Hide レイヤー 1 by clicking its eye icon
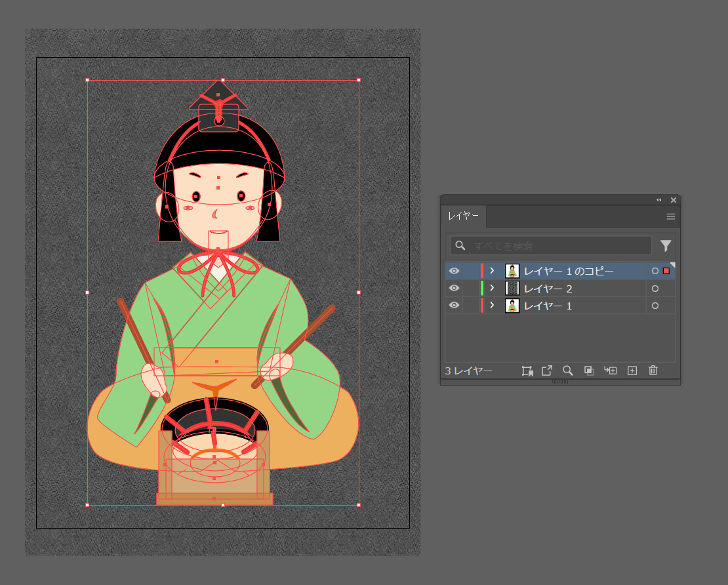728x585 pixels. coord(454,305)
